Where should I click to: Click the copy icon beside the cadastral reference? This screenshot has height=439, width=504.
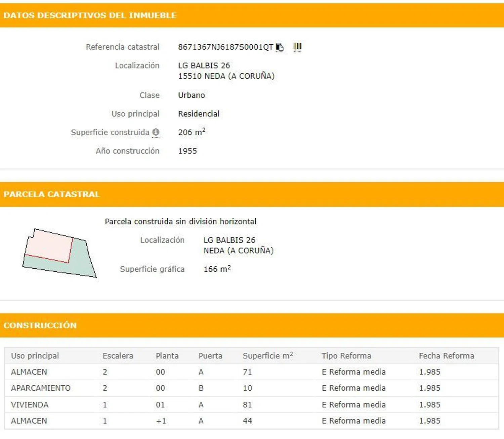(x=280, y=47)
